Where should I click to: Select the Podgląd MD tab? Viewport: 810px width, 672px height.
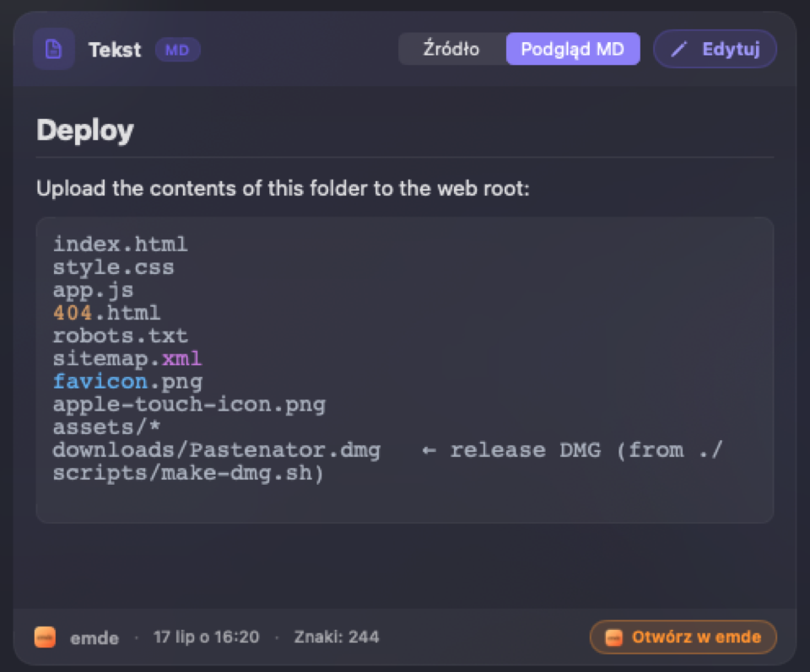click(x=572, y=49)
